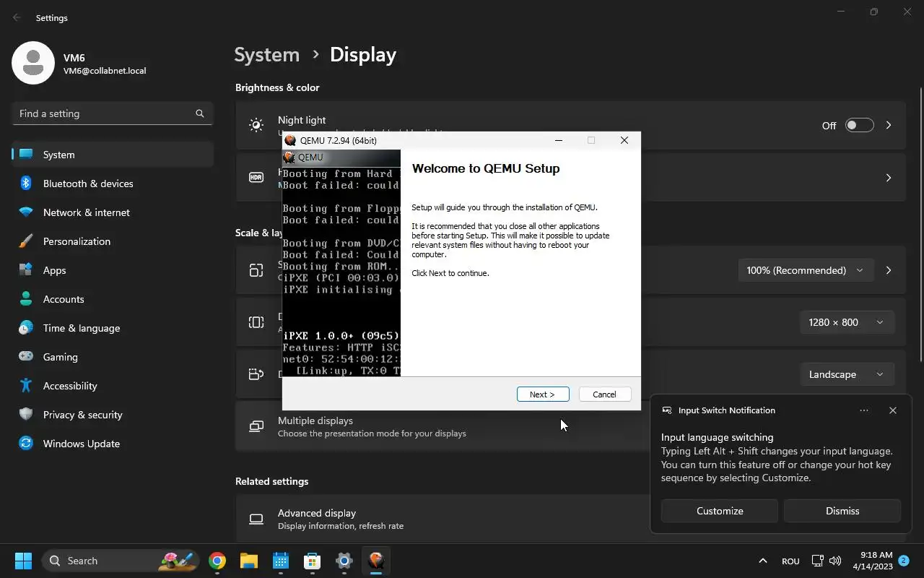This screenshot has height=578, width=924.
Task: Click Display resolution row icon
Action: [256, 322]
